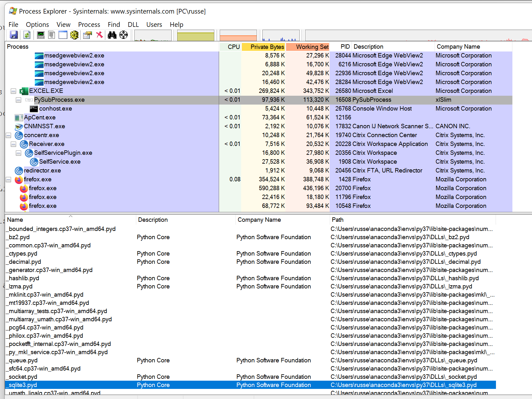Sort processes by the upper Description header
The width and height of the screenshot is (532, 399).
[393, 47]
